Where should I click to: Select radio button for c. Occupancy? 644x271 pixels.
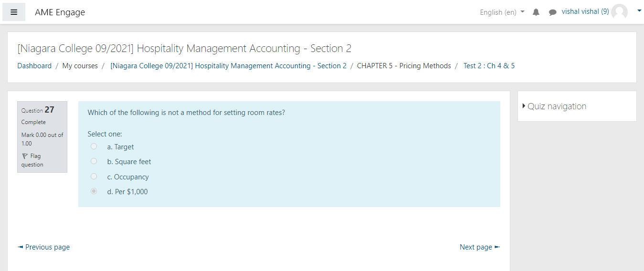pos(94,177)
